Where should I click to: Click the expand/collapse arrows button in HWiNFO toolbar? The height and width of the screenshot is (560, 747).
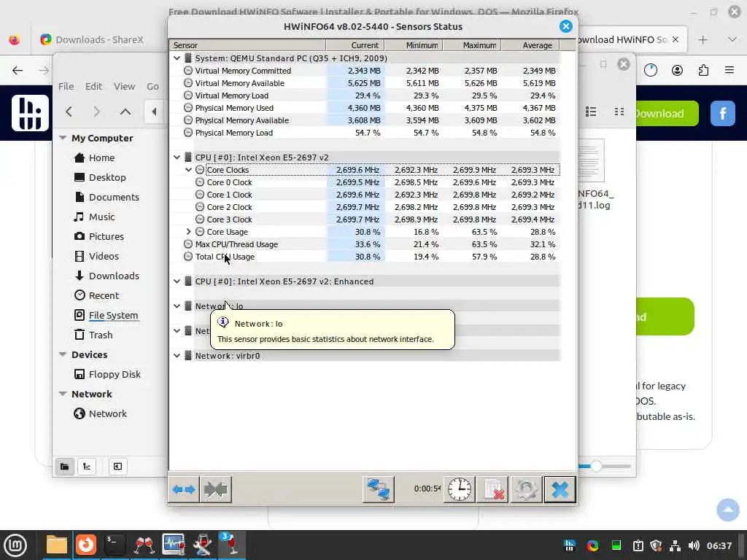point(183,489)
